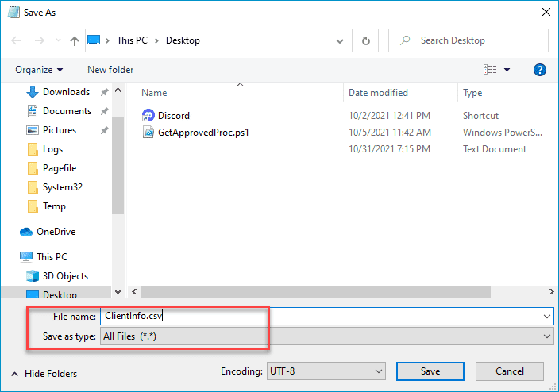Click the Cancel button
This screenshot has height=392, width=559.
pos(510,371)
